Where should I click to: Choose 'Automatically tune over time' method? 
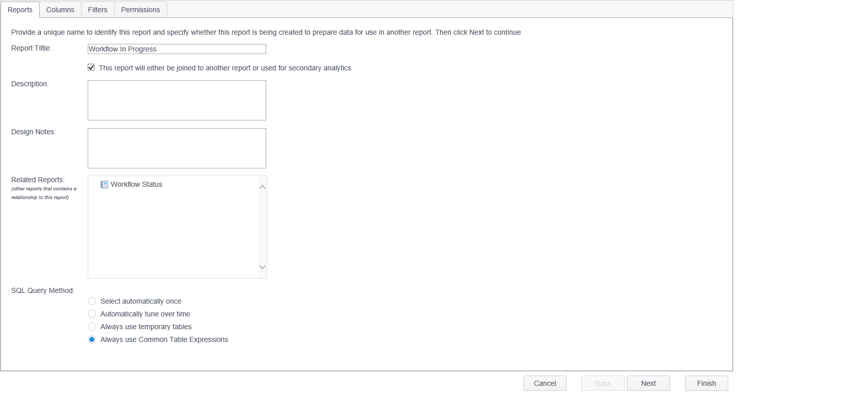[x=92, y=314]
